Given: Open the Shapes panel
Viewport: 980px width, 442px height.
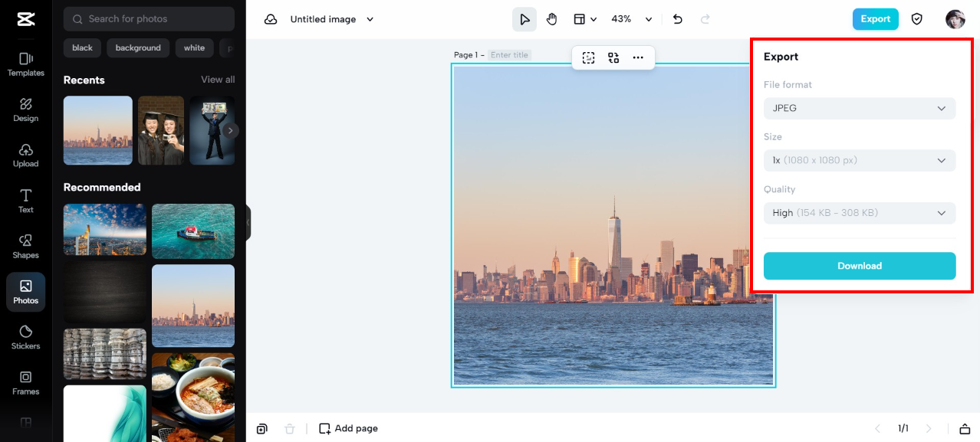Looking at the screenshot, I should (x=26, y=246).
